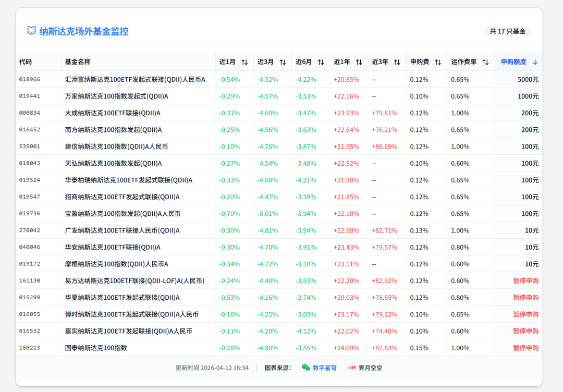
Task: Sort by 近1月 using its sort icon
Action: [x=244, y=62]
